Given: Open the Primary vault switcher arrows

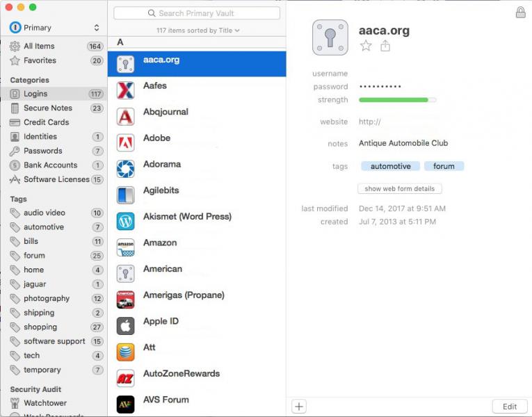Looking at the screenshot, I should click(97, 28).
